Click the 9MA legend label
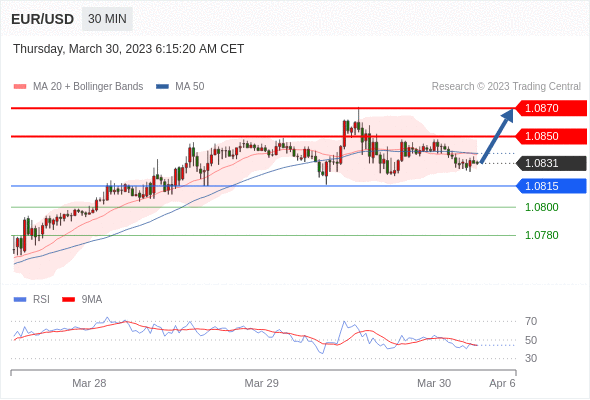The width and height of the screenshot is (590, 400). pyautogui.click(x=92, y=300)
